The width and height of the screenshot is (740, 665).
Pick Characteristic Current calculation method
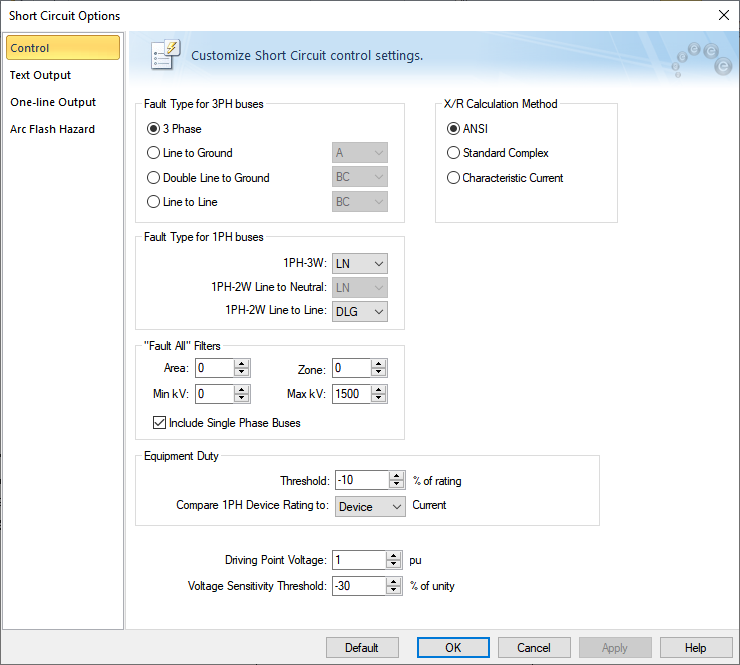tap(454, 178)
